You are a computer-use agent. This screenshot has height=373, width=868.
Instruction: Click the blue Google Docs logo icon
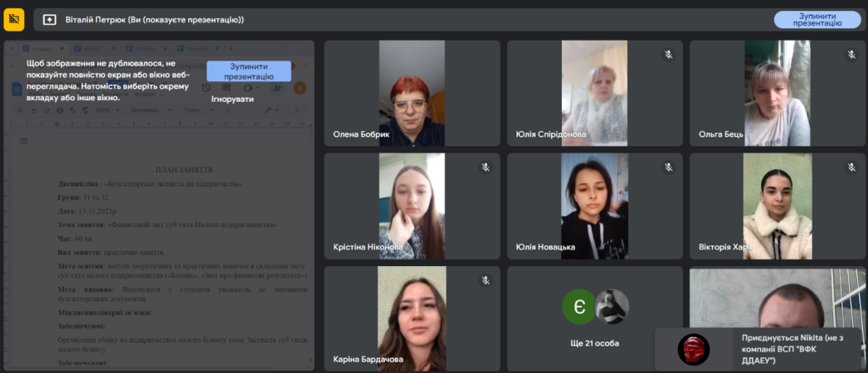pyautogui.click(x=17, y=89)
